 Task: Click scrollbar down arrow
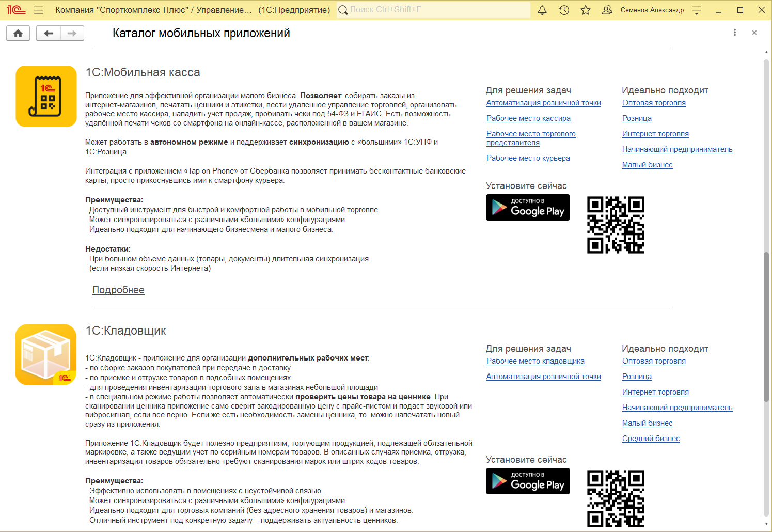766,523
